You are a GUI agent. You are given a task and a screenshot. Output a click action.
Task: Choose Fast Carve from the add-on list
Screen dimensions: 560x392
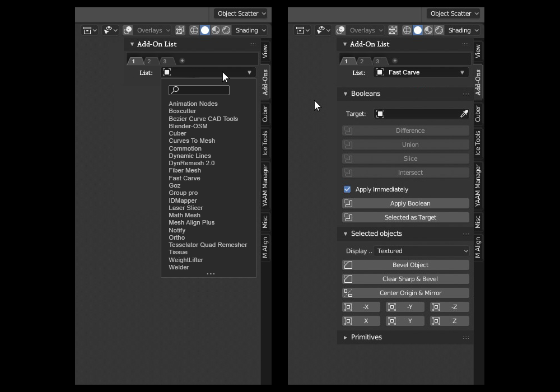tap(184, 178)
